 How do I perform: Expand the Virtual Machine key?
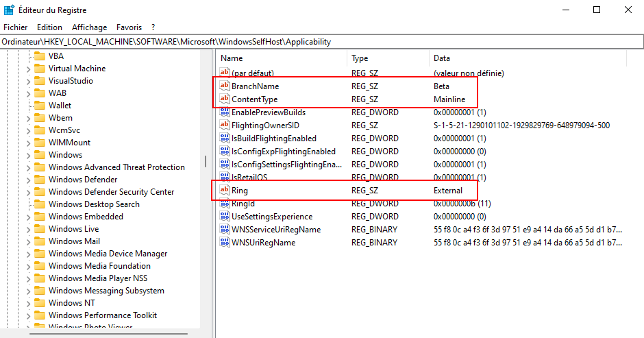pyautogui.click(x=28, y=69)
